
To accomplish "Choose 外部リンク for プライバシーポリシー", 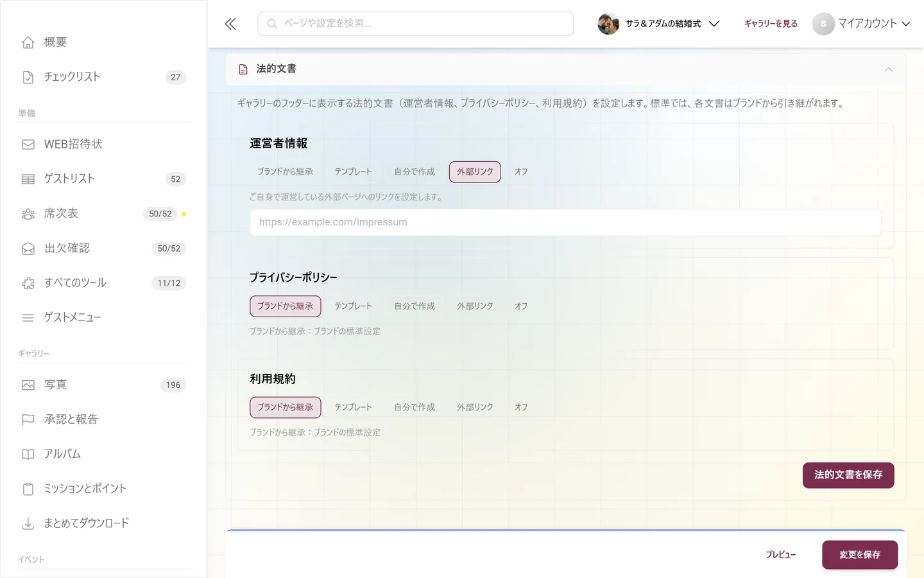I will [x=475, y=306].
